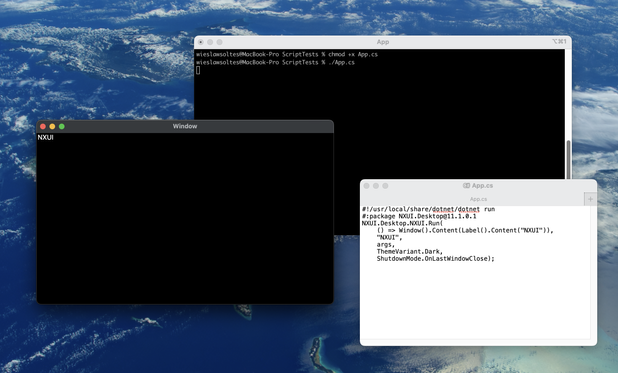The image size is (618, 373).
Task: Click the 'chmod +x App.cs' terminal line
Action: click(x=287, y=54)
